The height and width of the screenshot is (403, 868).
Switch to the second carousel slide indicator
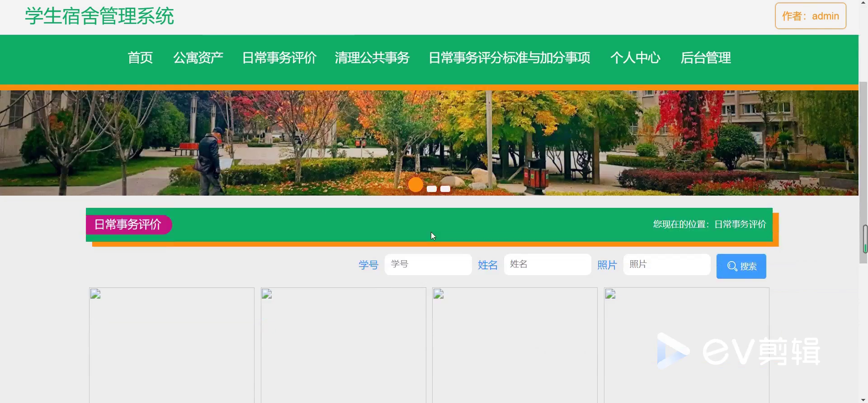tap(432, 189)
